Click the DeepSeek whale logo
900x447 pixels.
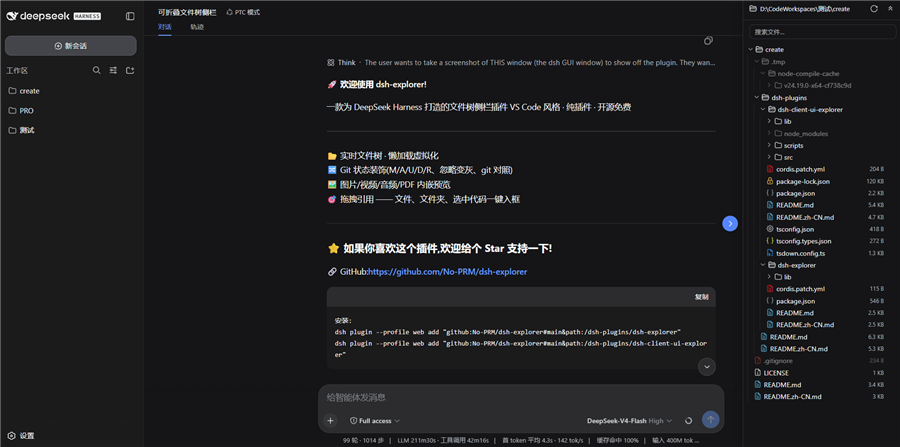point(12,17)
